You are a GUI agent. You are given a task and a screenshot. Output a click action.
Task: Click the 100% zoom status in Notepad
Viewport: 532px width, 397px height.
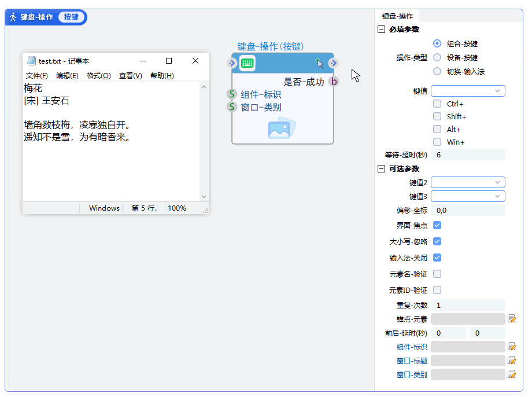coord(177,208)
